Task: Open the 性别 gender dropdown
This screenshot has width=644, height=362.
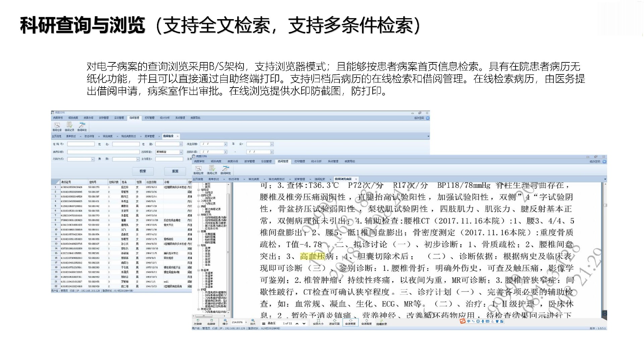Action: pyautogui.click(x=181, y=144)
